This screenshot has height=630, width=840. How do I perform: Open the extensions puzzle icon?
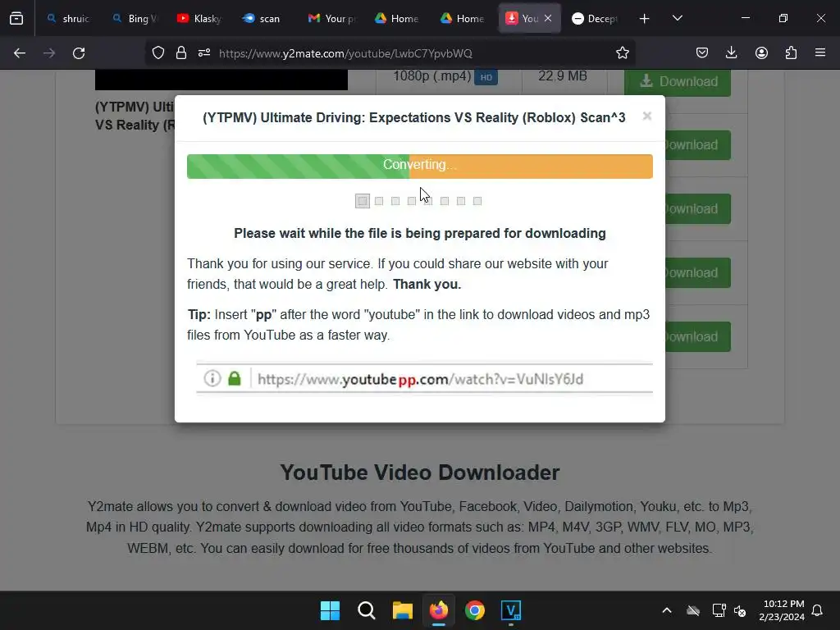791,53
